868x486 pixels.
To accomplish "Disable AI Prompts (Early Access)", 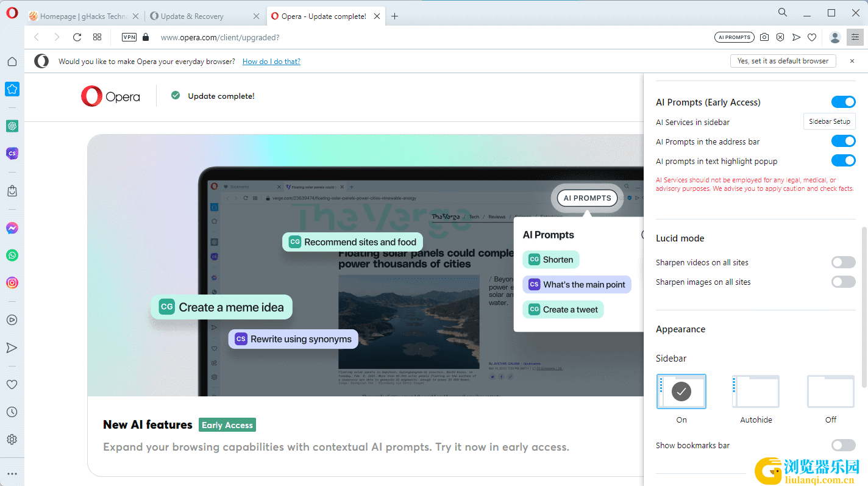I will click(x=844, y=102).
